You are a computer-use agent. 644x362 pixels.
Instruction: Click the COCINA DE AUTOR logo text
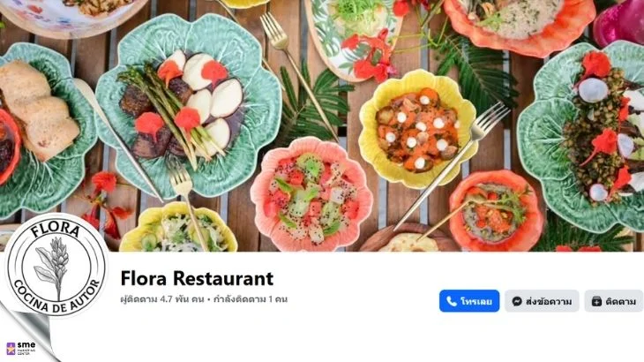pyautogui.click(x=56, y=298)
